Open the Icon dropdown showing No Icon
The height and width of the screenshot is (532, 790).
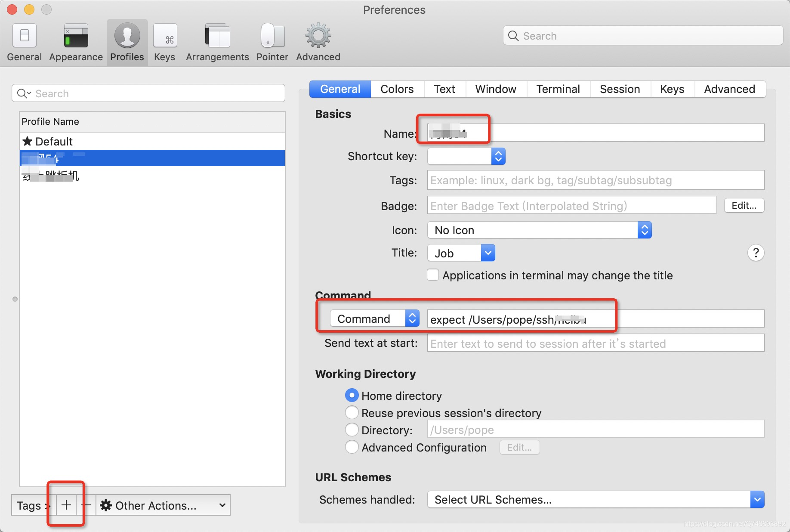coord(540,230)
